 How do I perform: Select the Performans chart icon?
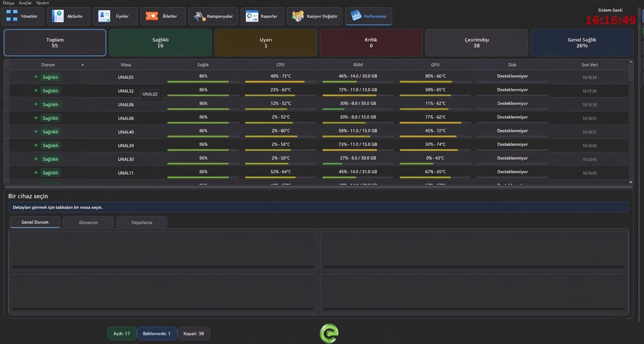pos(356,16)
